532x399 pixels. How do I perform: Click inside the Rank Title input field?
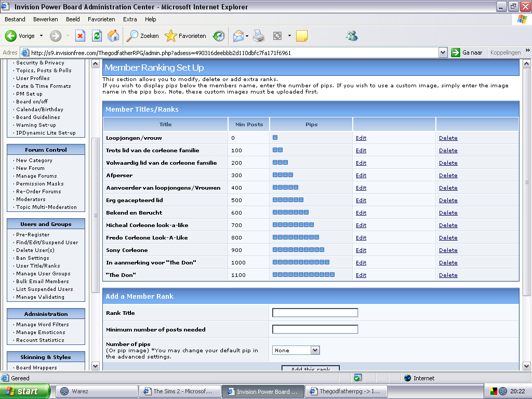tap(314, 312)
